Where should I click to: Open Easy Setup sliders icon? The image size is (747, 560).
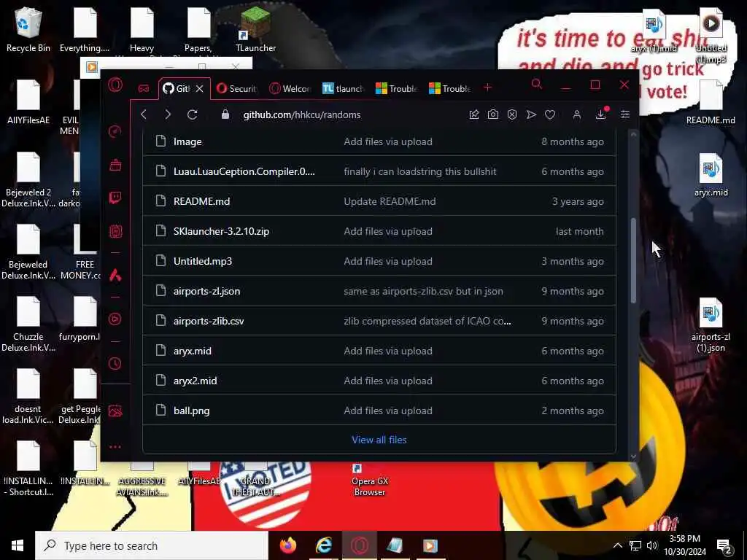point(625,114)
